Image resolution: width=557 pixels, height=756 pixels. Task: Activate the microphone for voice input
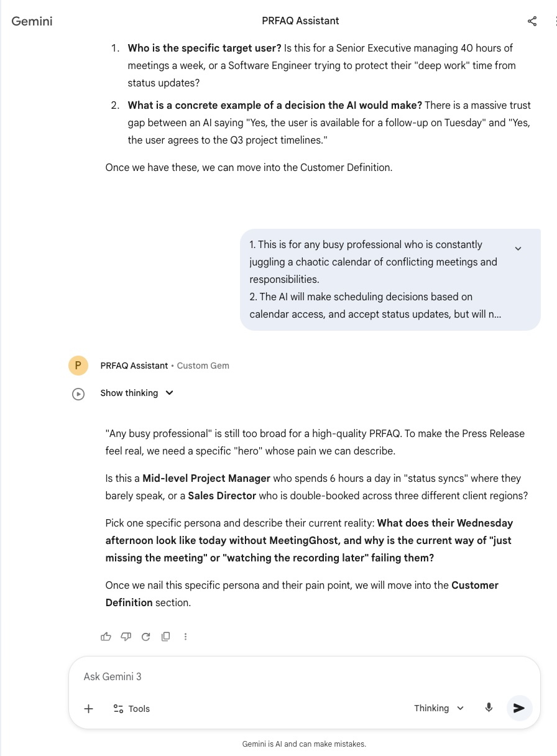point(489,708)
